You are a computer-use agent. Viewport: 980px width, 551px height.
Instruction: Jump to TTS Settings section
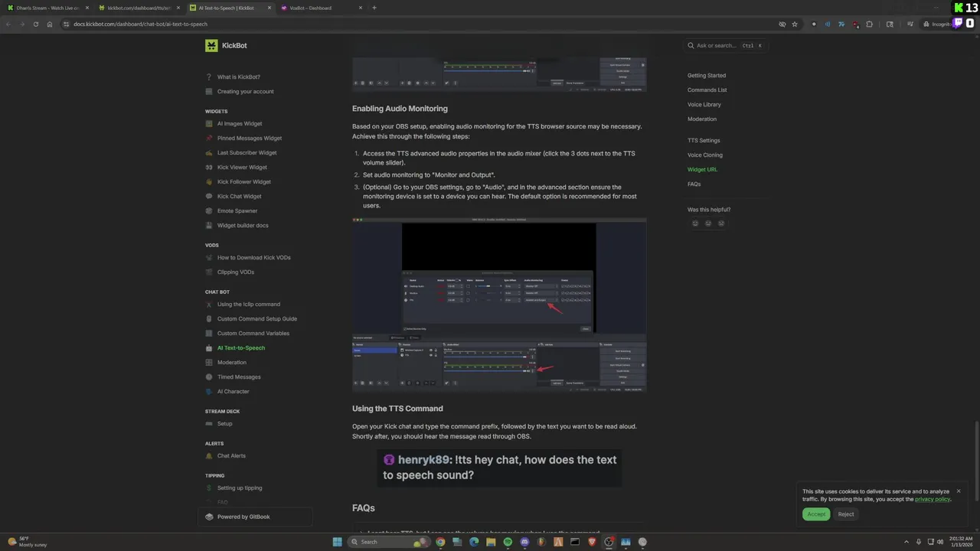tap(704, 141)
